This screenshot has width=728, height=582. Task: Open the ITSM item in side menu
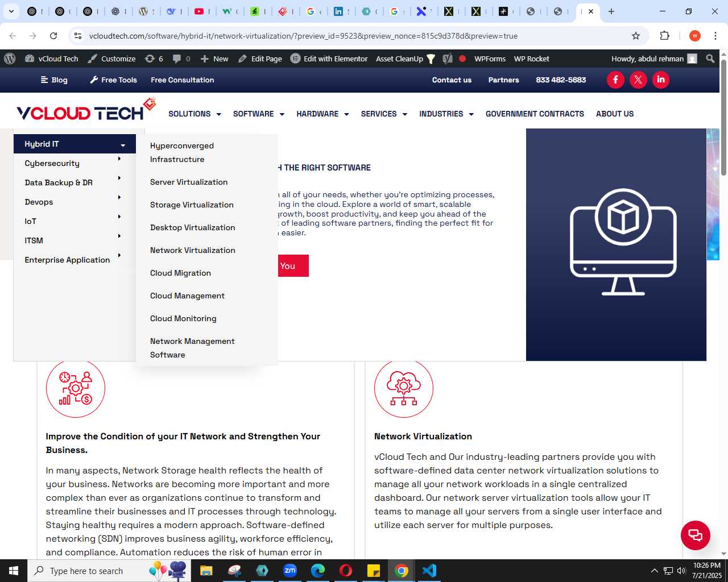pyautogui.click(x=34, y=240)
